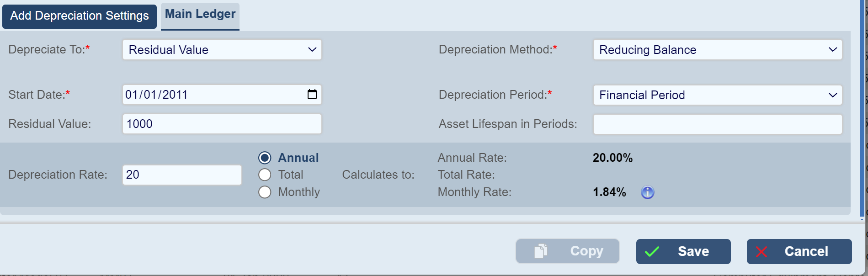Click the green checkmark on Save
This screenshot has height=276, width=868.
click(652, 252)
